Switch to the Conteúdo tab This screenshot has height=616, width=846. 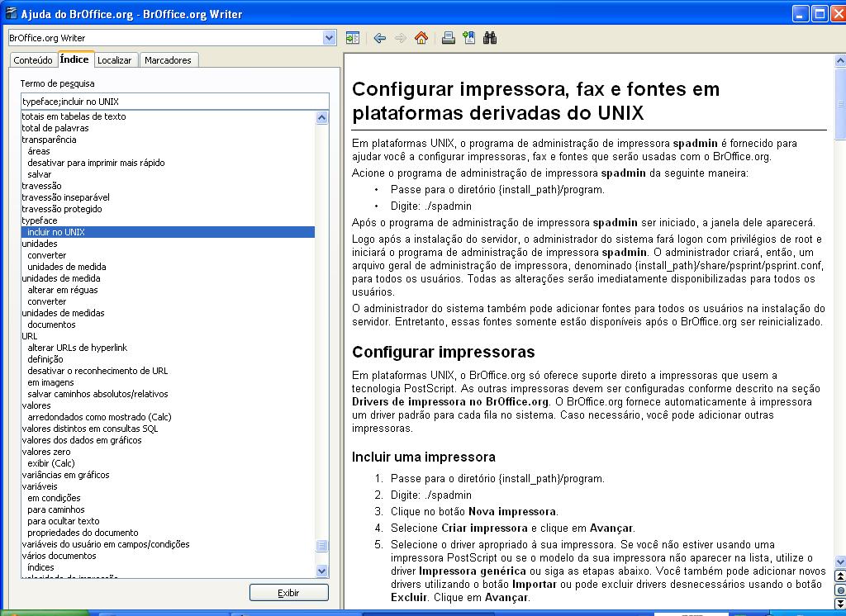pyautogui.click(x=33, y=60)
